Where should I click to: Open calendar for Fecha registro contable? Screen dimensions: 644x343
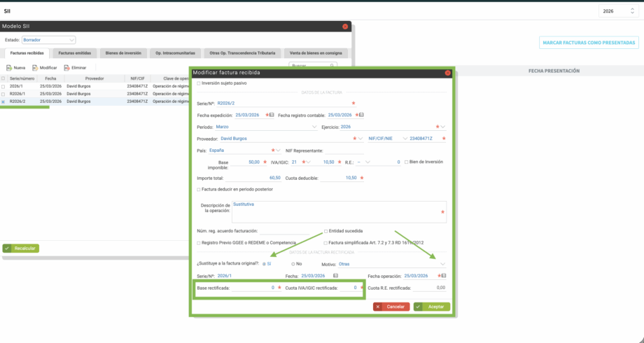point(360,115)
